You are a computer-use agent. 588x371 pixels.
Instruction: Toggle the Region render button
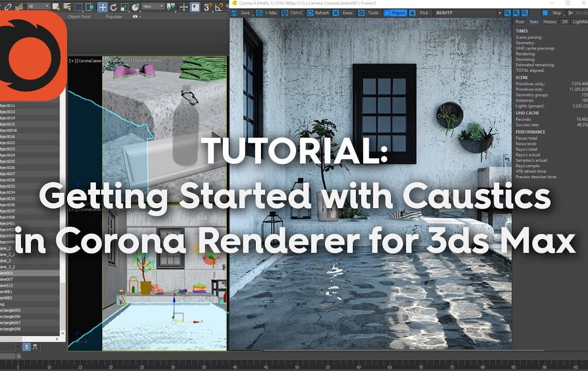click(x=395, y=13)
